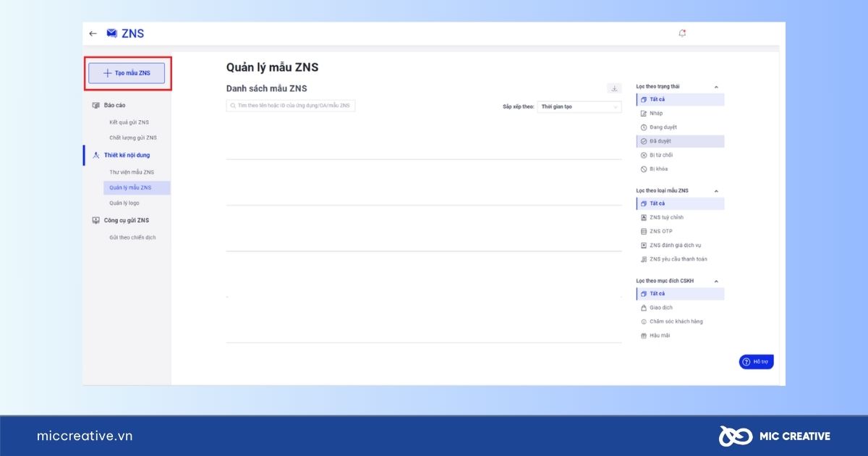The height and width of the screenshot is (456, 868).
Task: Select Tất cả under loại mẫu ZNS
Action: 680,203
